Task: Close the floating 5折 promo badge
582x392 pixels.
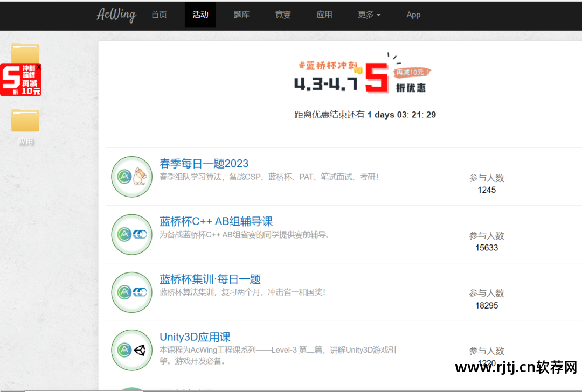Action: click(x=39, y=67)
